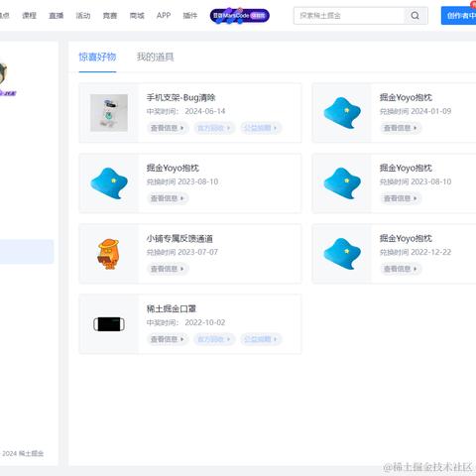The width and height of the screenshot is (476, 476).
Task: Click the date 2022-10-02
Action: (205, 322)
